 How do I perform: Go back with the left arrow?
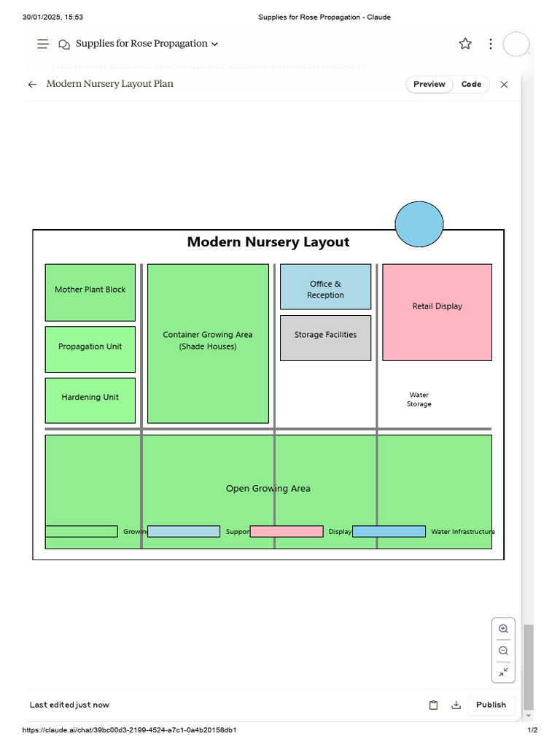[32, 85]
